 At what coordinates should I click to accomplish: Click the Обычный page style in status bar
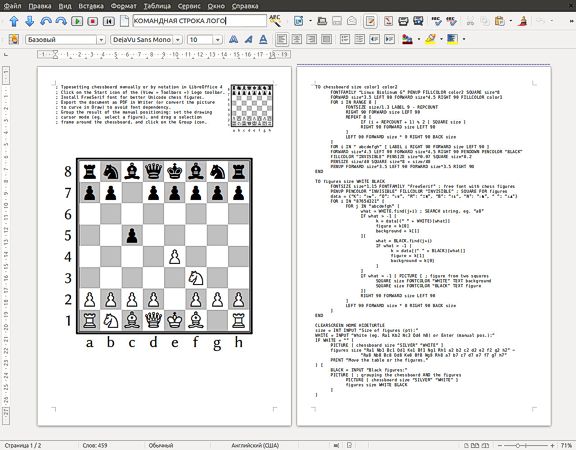pos(161,445)
